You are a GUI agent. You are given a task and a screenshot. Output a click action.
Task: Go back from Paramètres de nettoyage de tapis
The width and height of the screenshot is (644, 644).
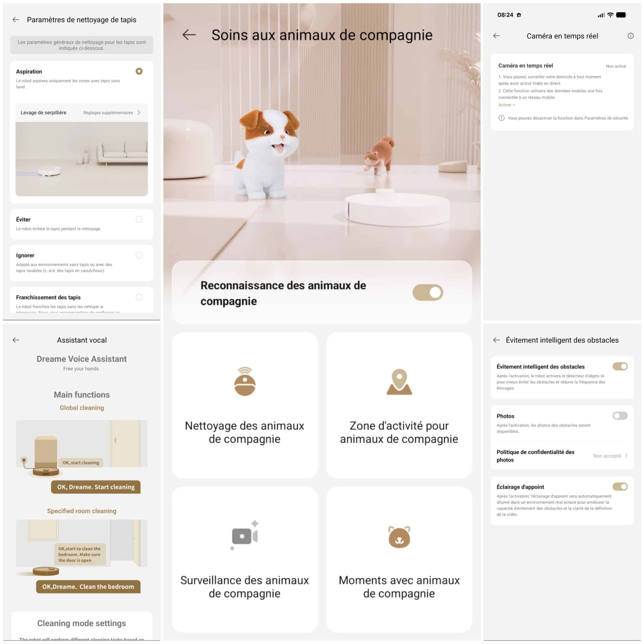point(16,20)
